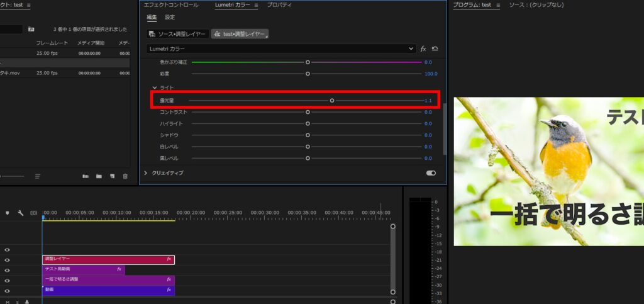Click the add marker shield icon in timeline
Viewport: 644px width, 304px height.
click(x=8, y=213)
